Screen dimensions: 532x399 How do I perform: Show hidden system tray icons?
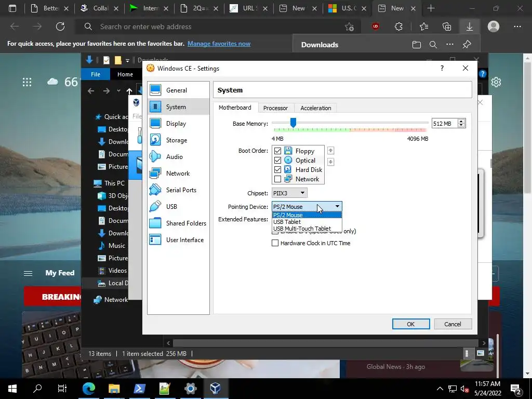pos(440,389)
